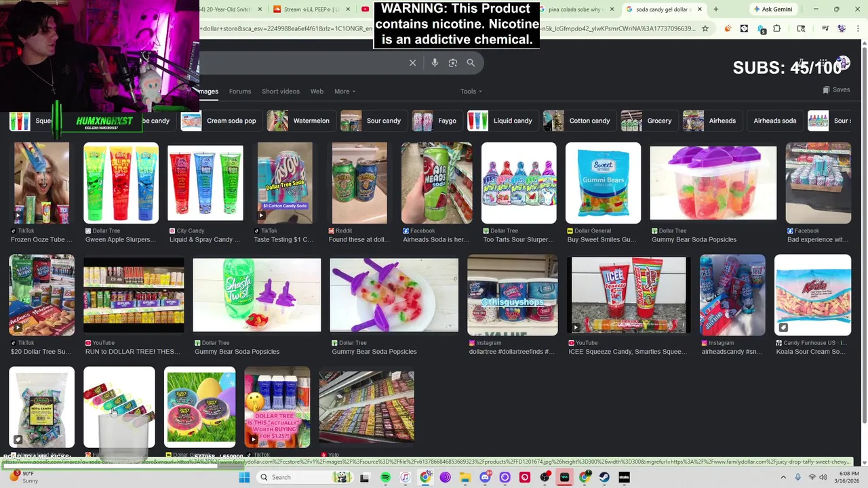Open Short videos search filter
This screenshot has width=868, height=488.
click(281, 91)
